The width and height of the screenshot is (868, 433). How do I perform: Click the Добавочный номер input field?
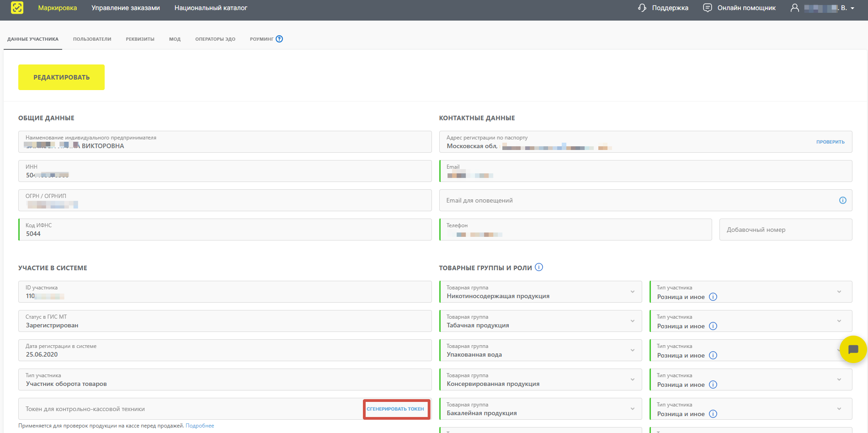(786, 230)
